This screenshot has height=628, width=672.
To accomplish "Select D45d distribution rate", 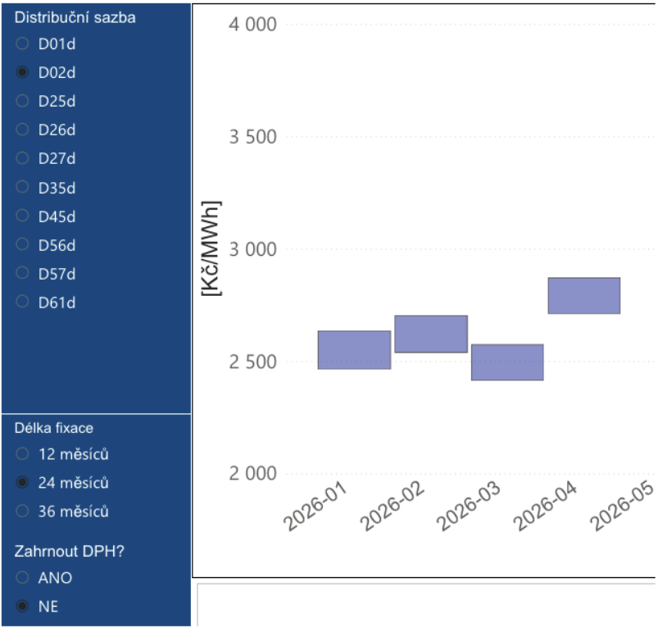I will 23,216.
